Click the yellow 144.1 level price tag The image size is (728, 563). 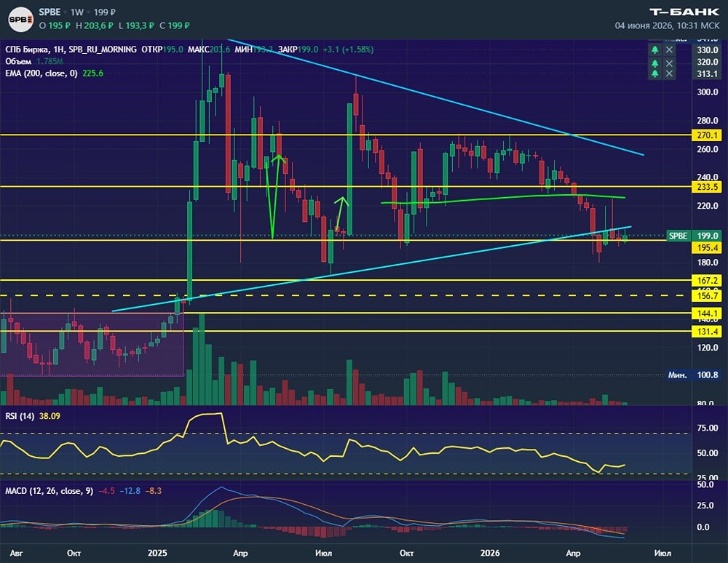pyautogui.click(x=707, y=314)
